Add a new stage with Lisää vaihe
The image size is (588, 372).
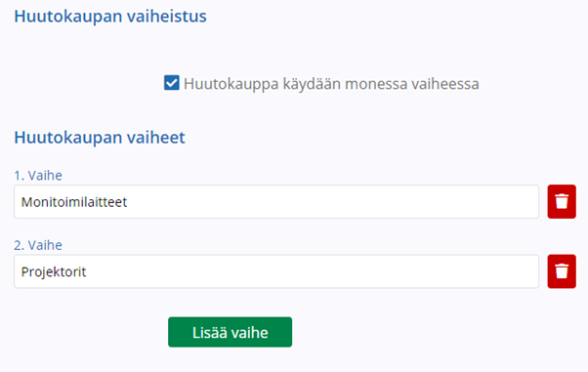pos(230,332)
